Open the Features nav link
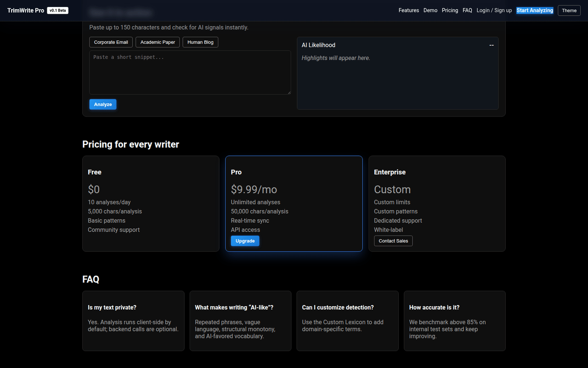 408,10
